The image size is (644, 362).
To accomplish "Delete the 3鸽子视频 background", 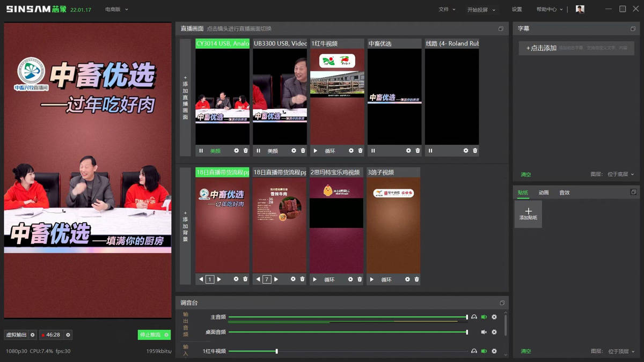I will coord(417,279).
